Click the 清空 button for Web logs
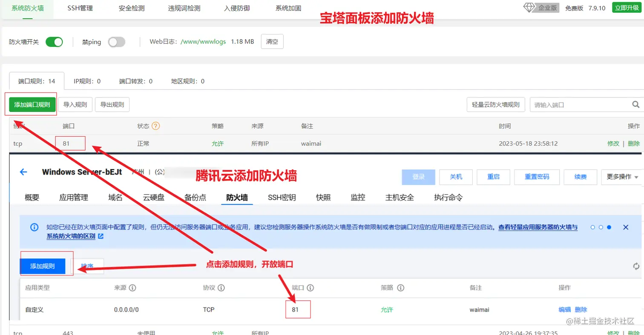The image size is (644, 335). tap(272, 42)
